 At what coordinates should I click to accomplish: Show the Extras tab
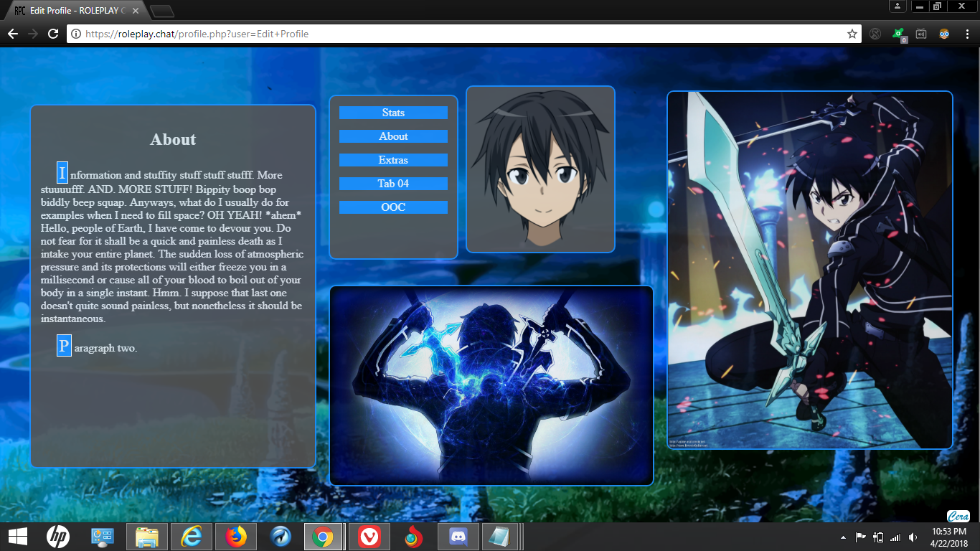[393, 160]
